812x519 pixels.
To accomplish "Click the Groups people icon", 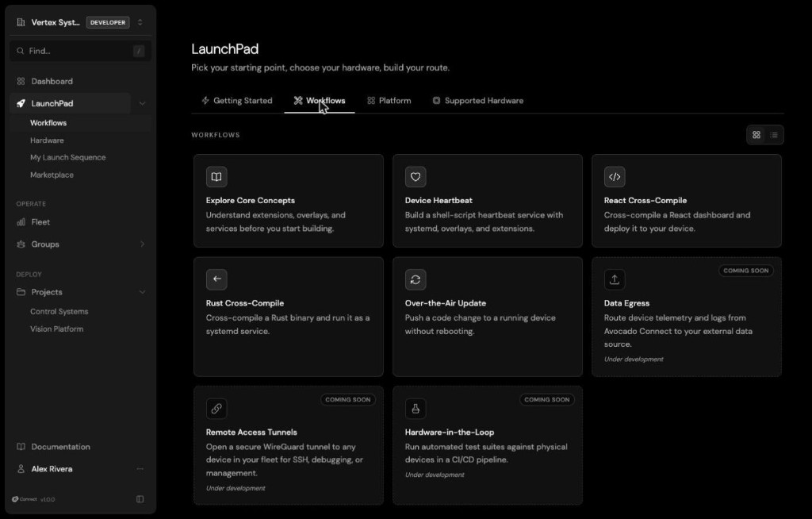I will (21, 244).
